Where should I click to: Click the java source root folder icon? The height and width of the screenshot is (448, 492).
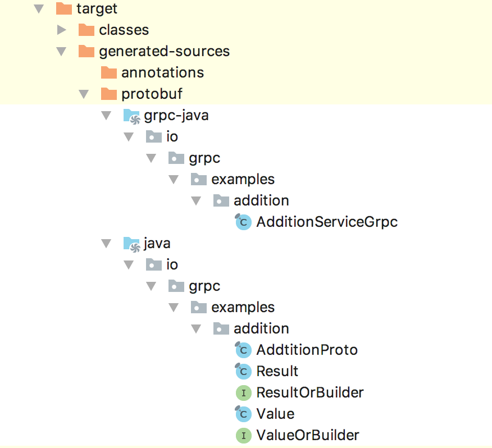tap(131, 244)
